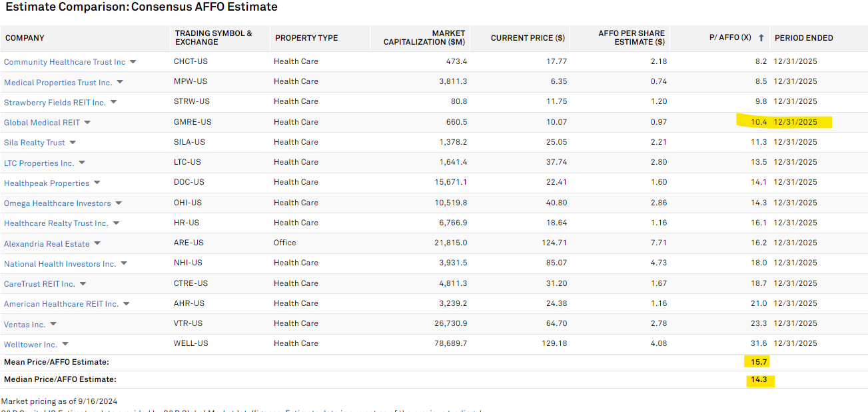
Task: Expand the dropdown arrow next to Welltower Inc.
Action: (65, 344)
